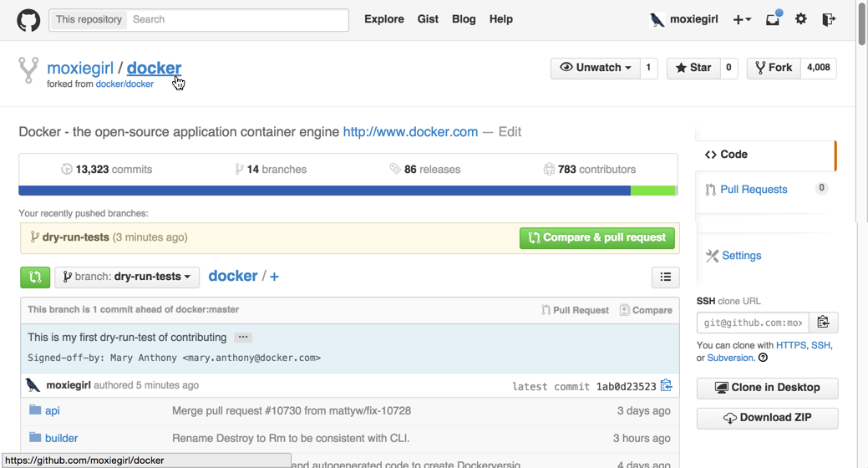Toggle Star on this repository

pyautogui.click(x=693, y=68)
